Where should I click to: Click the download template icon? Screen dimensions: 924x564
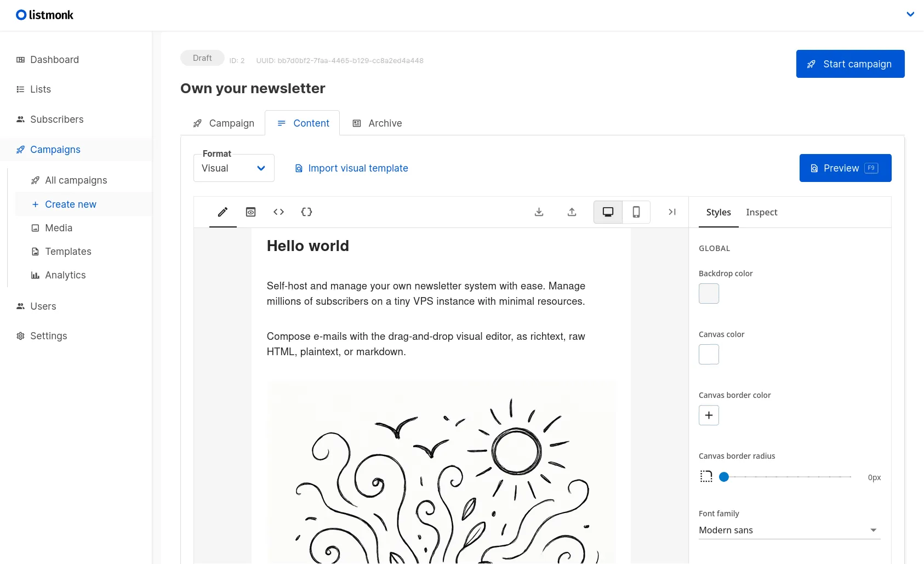click(x=539, y=212)
